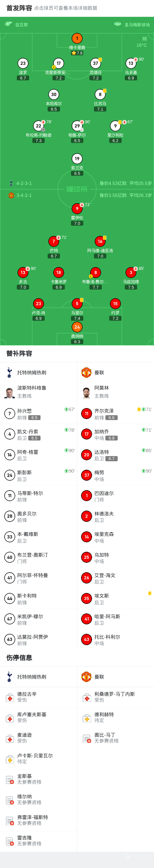Select 波罗 number 23 player circle

23,63
